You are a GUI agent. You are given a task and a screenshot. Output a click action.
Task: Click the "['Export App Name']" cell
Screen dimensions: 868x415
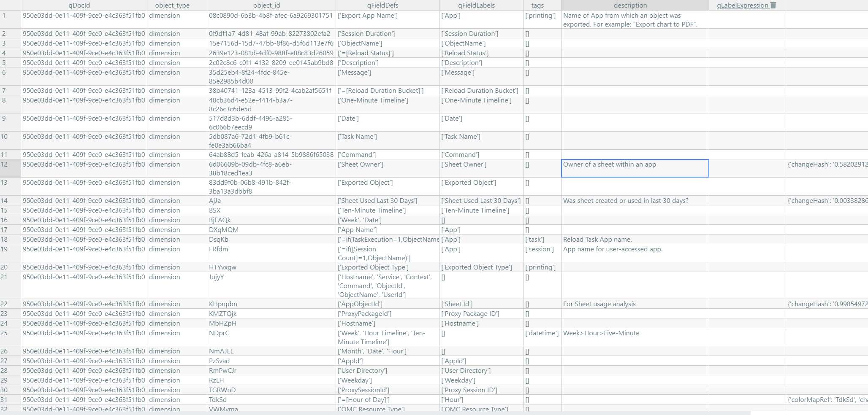tap(387, 19)
